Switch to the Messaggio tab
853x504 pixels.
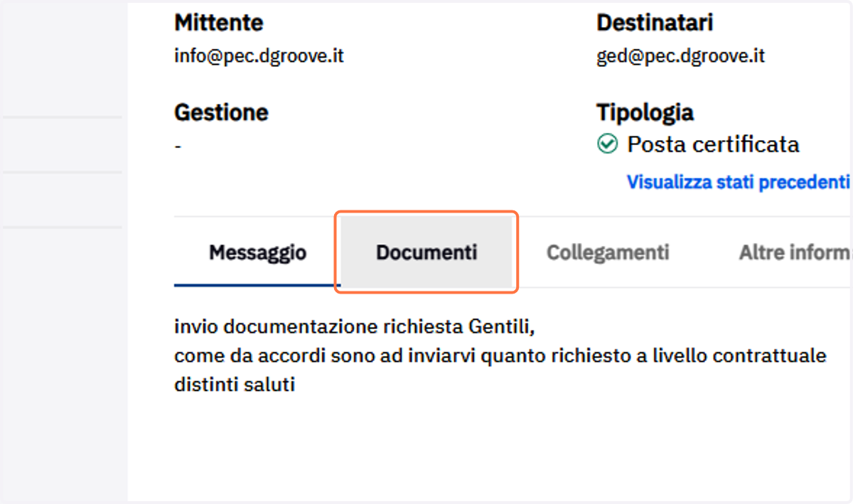click(257, 252)
